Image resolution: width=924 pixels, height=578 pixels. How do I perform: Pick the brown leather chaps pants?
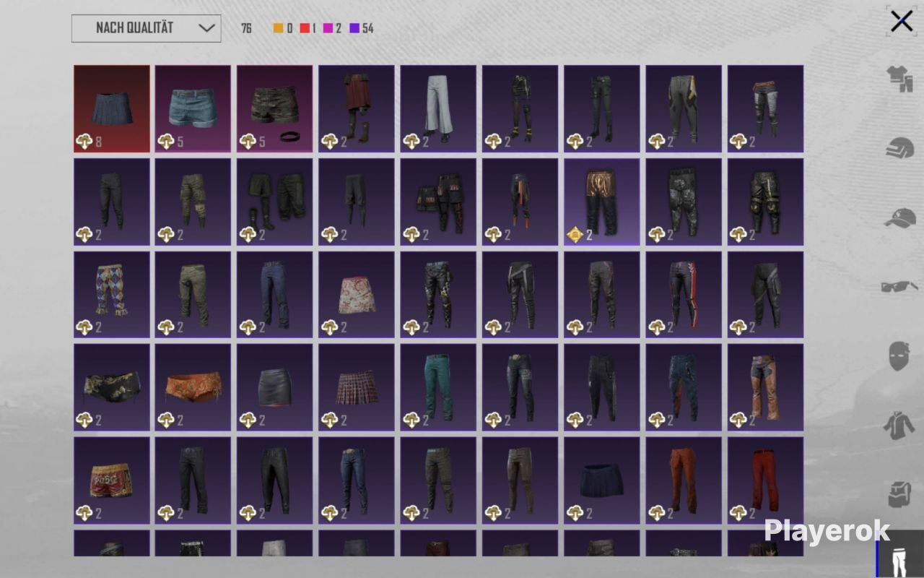[765, 388]
